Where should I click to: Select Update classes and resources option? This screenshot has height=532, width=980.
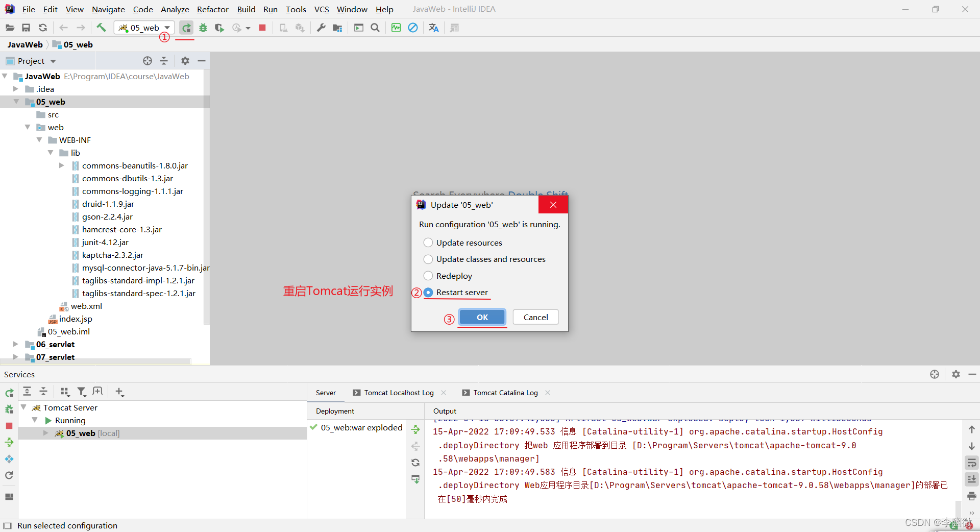click(x=428, y=259)
